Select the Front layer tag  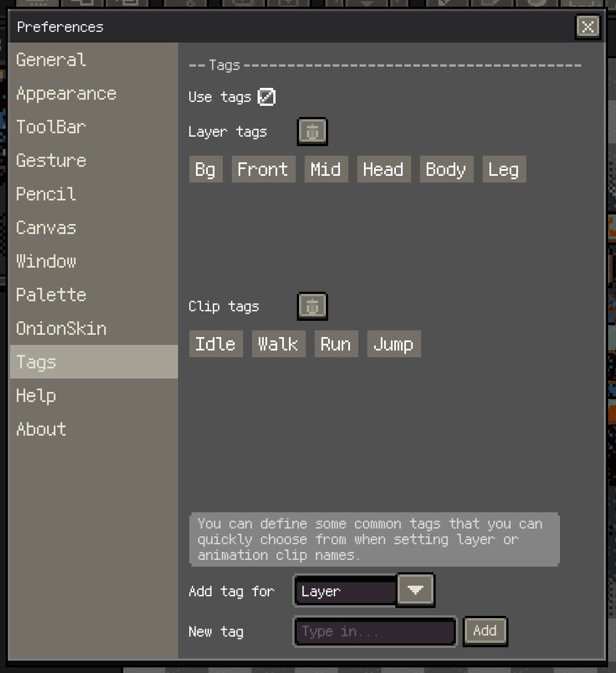coord(263,169)
